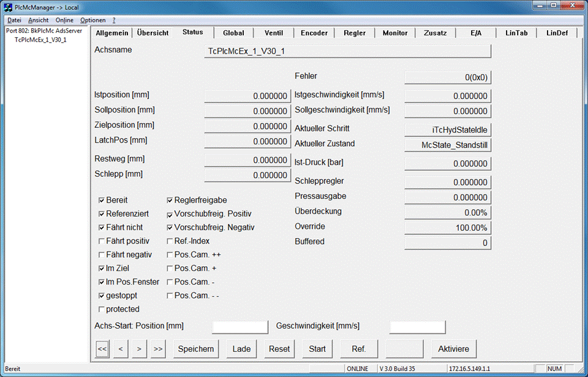Click ONLINE in the status bar
Screen dimensions: 588x377
(x=357, y=369)
